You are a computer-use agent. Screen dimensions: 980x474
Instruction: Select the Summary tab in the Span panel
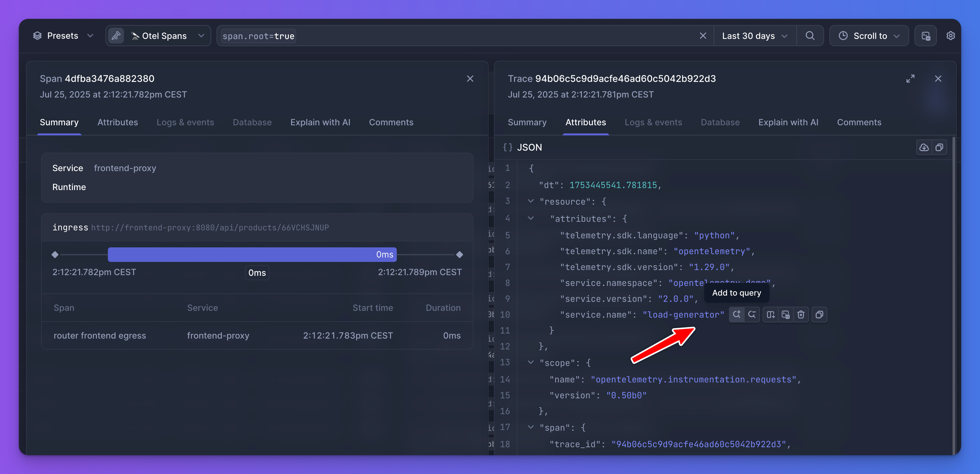(x=59, y=123)
